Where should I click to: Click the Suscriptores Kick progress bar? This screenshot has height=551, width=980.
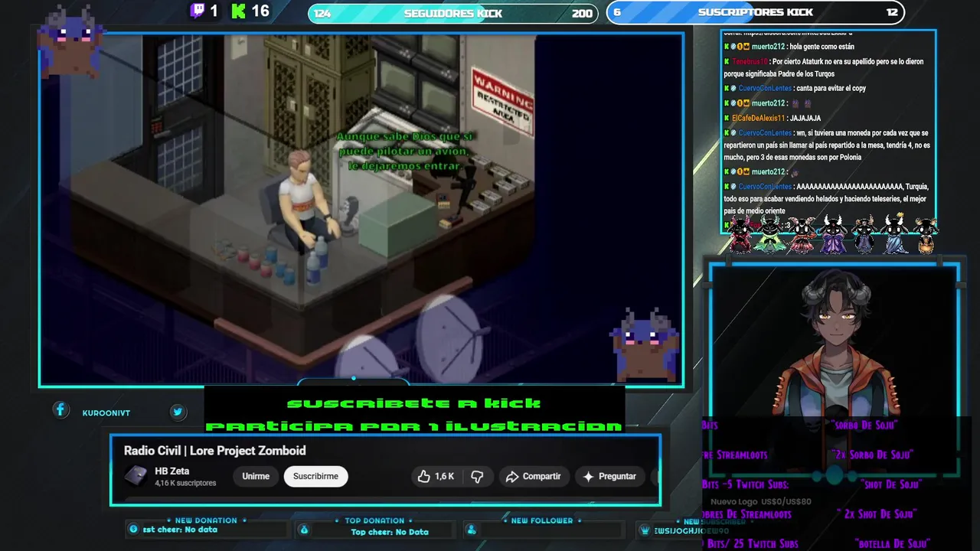(756, 12)
